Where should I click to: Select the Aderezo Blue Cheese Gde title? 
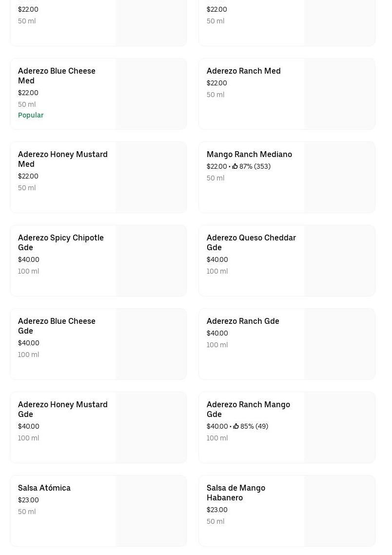pos(57,326)
